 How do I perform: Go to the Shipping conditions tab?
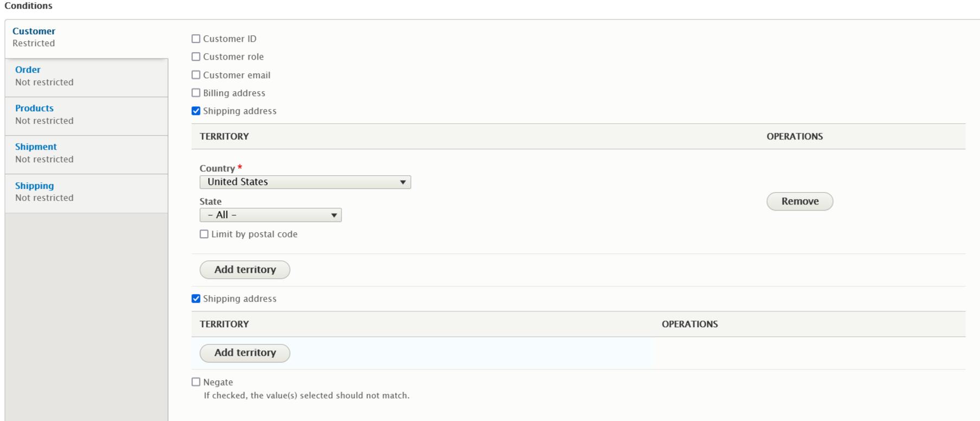click(86, 192)
